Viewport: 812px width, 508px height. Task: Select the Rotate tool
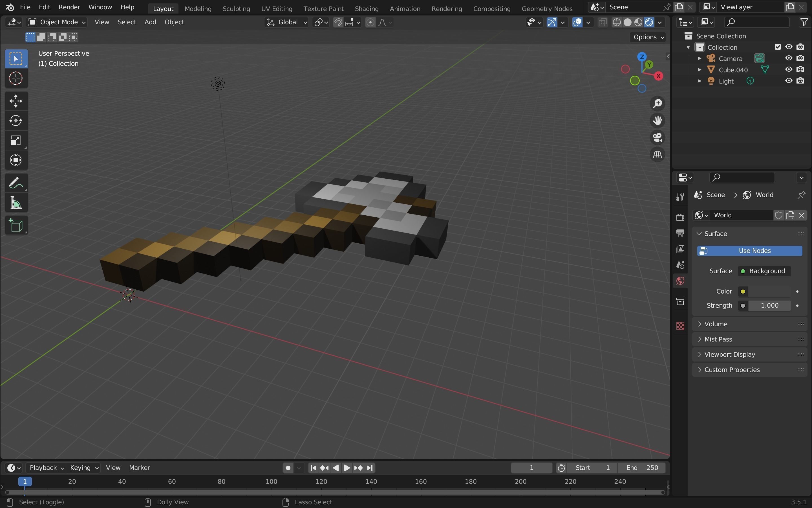tap(16, 121)
